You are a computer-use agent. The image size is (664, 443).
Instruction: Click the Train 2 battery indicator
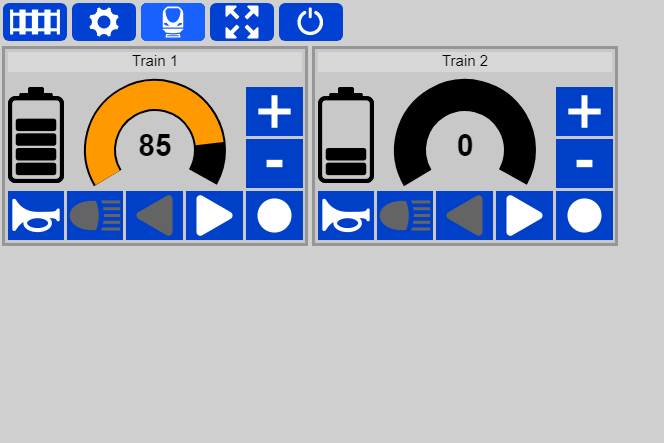click(346, 135)
